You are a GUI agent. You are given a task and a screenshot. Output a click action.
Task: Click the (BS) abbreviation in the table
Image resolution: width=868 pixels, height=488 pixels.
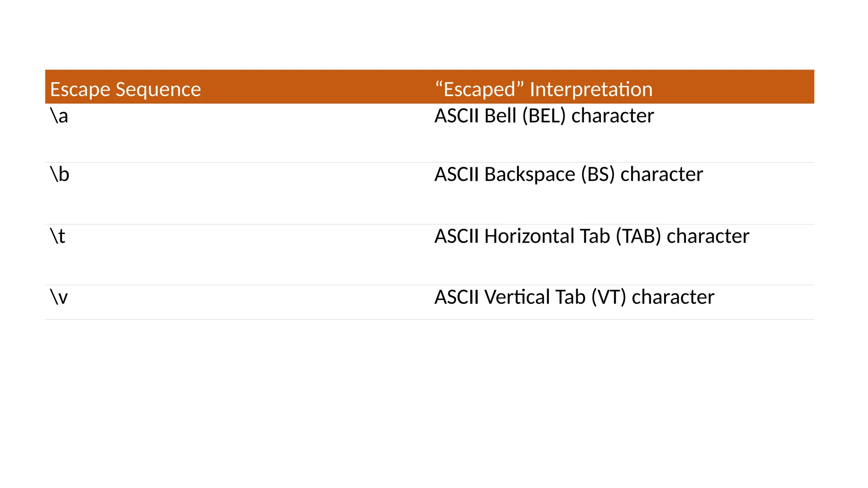pos(598,175)
